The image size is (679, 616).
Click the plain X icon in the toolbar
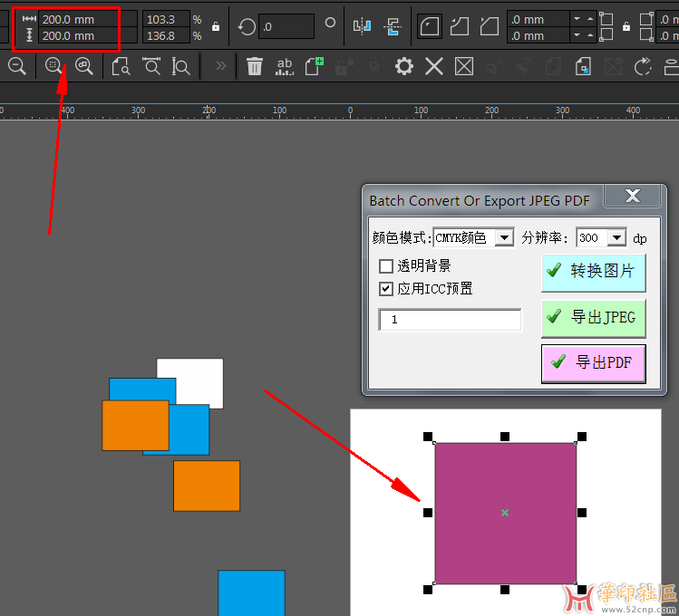click(434, 67)
